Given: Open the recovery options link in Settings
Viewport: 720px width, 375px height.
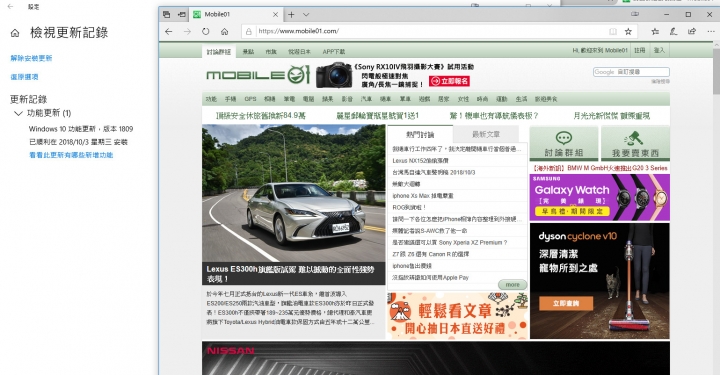Looking at the screenshot, I should pos(24,77).
